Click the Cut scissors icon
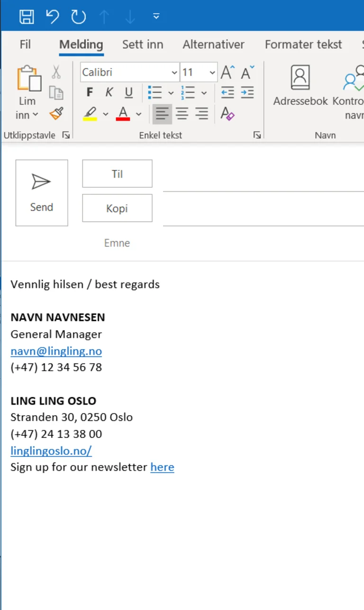 [56, 73]
